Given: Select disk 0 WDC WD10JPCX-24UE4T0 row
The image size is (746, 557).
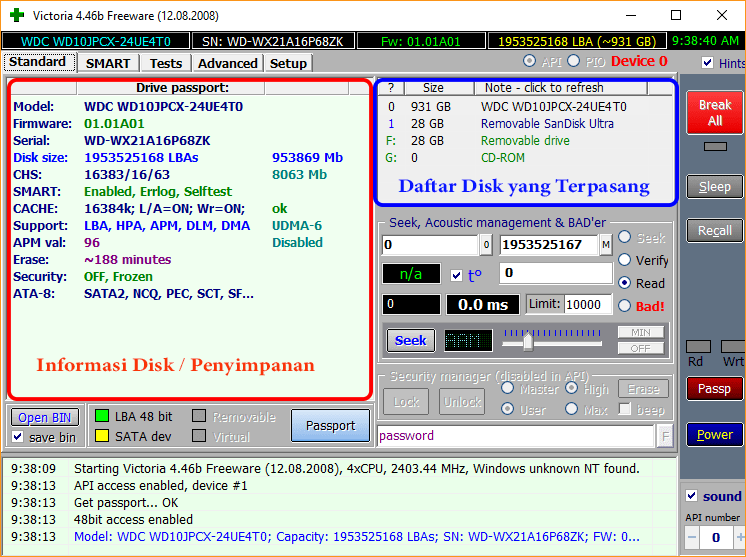Looking at the screenshot, I should [x=525, y=107].
